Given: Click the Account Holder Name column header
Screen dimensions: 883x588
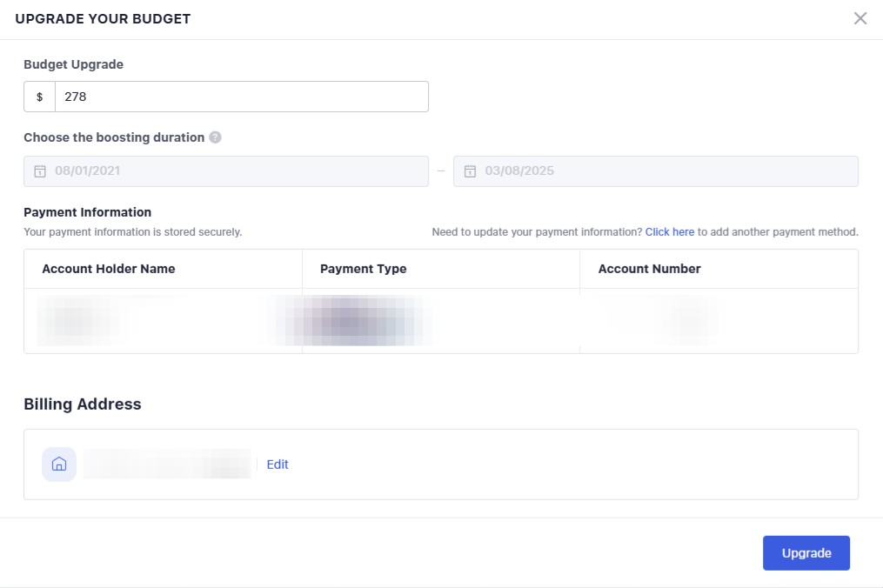Looking at the screenshot, I should tap(109, 269).
